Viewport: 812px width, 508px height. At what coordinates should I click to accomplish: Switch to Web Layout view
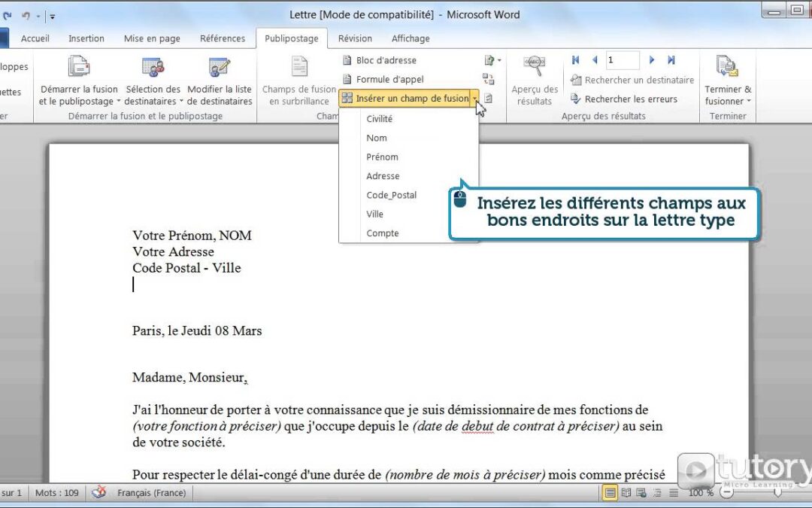click(641, 492)
